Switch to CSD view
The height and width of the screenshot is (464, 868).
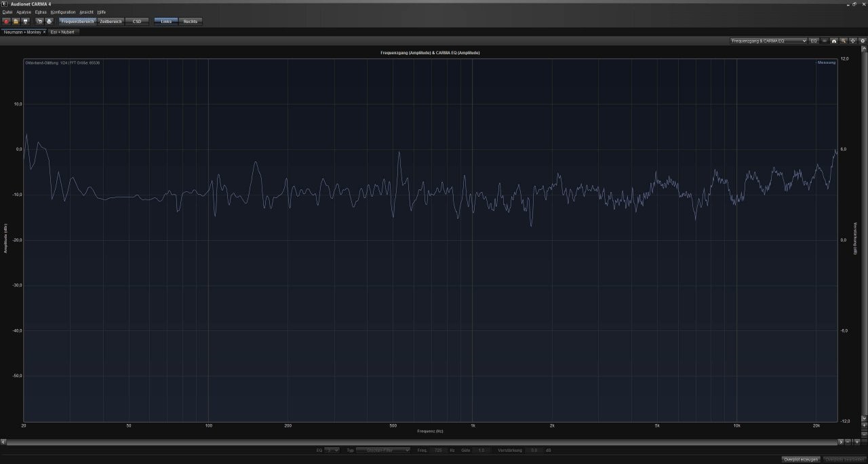(x=137, y=22)
